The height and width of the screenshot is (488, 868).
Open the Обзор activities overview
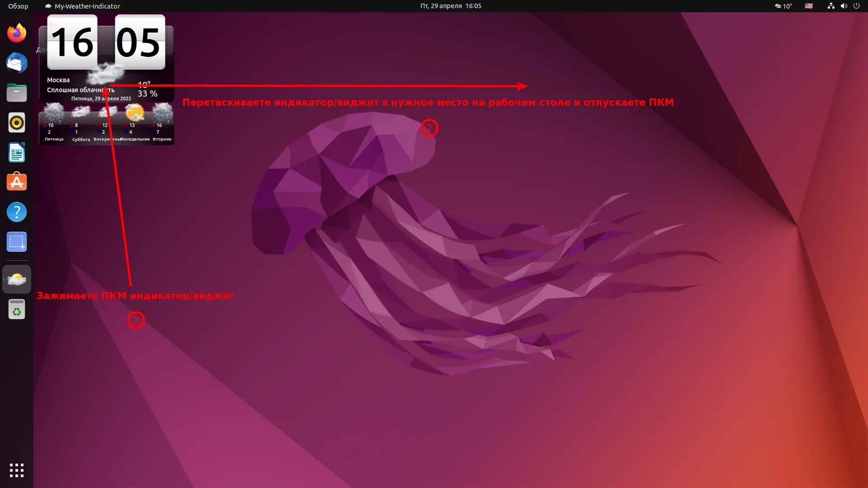click(18, 6)
